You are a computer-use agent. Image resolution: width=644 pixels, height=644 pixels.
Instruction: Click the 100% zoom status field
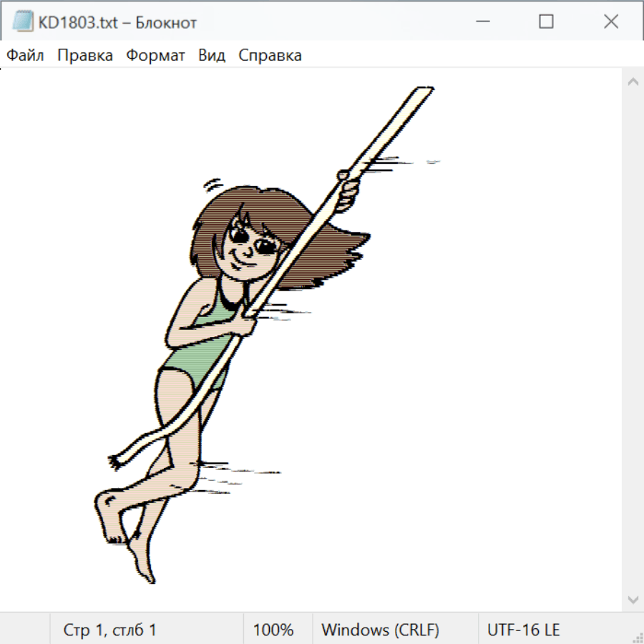273,630
